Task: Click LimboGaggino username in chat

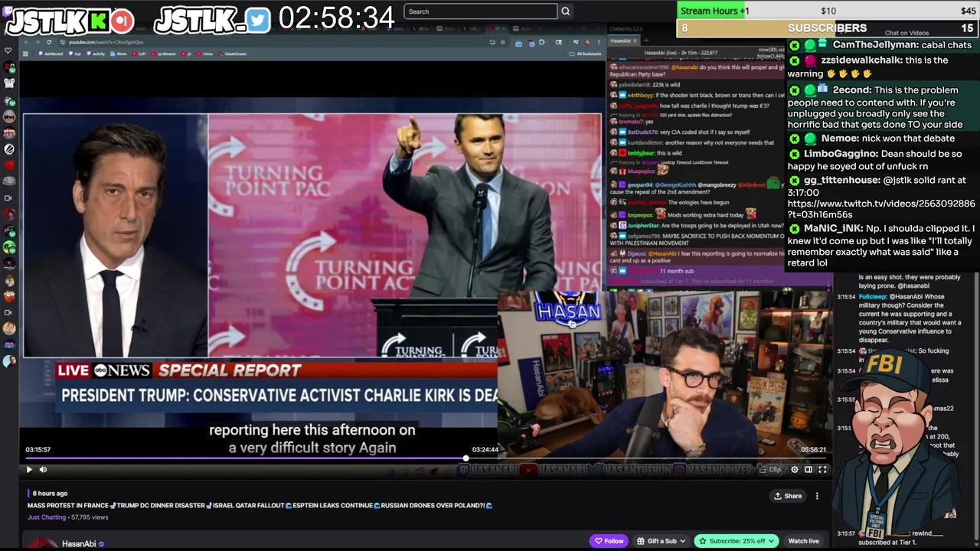Action: click(x=839, y=154)
